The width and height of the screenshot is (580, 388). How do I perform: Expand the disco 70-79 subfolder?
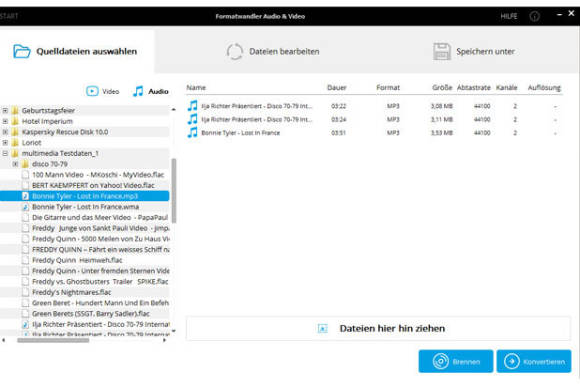[x=15, y=164]
